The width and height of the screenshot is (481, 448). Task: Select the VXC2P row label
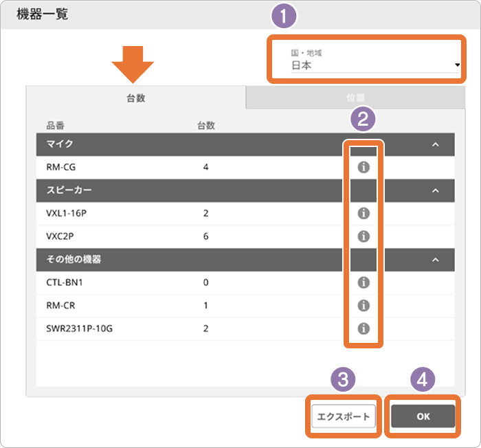click(x=60, y=236)
